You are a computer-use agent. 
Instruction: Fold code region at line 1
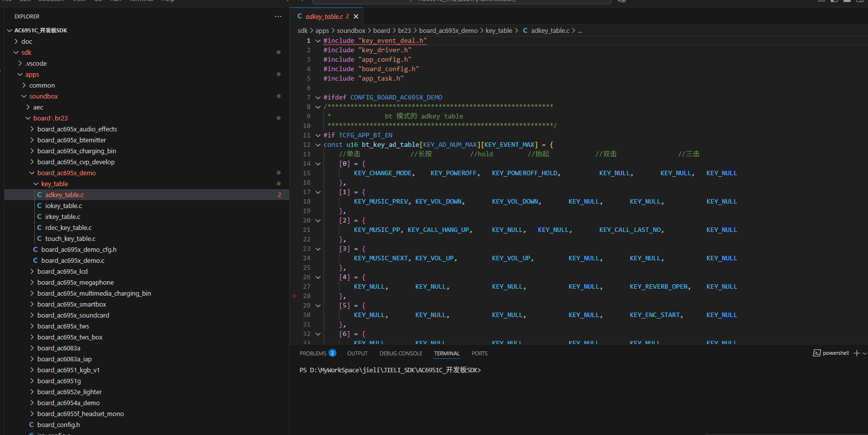[x=318, y=41]
